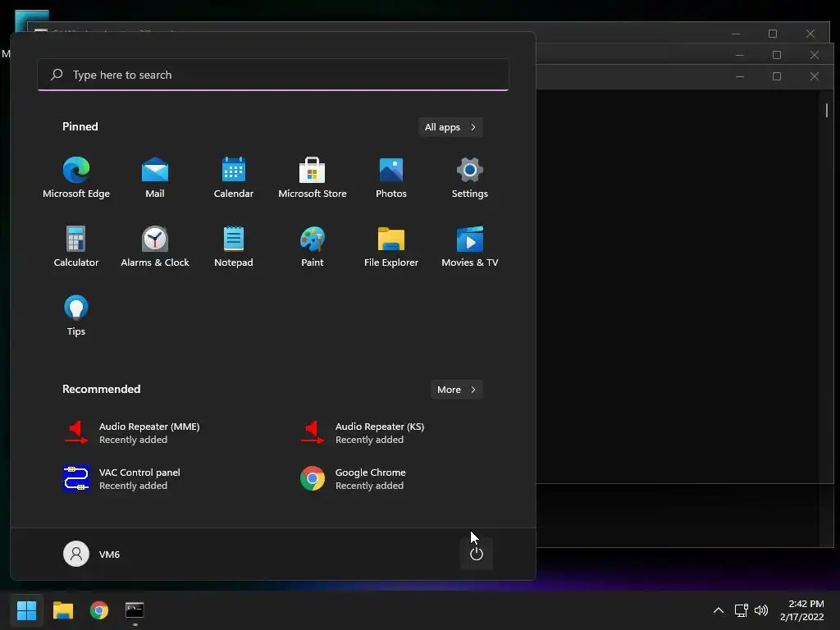Show All apps list
This screenshot has height=630, width=840.
450,127
